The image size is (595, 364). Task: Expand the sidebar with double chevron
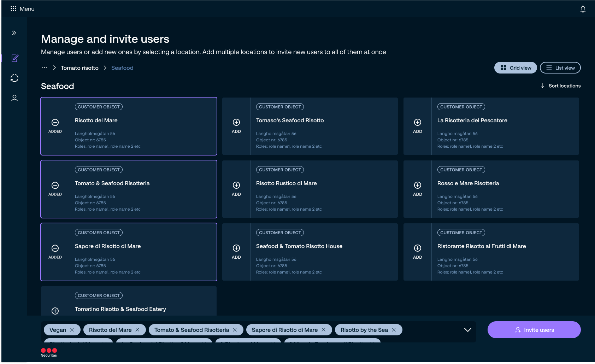[x=14, y=33]
